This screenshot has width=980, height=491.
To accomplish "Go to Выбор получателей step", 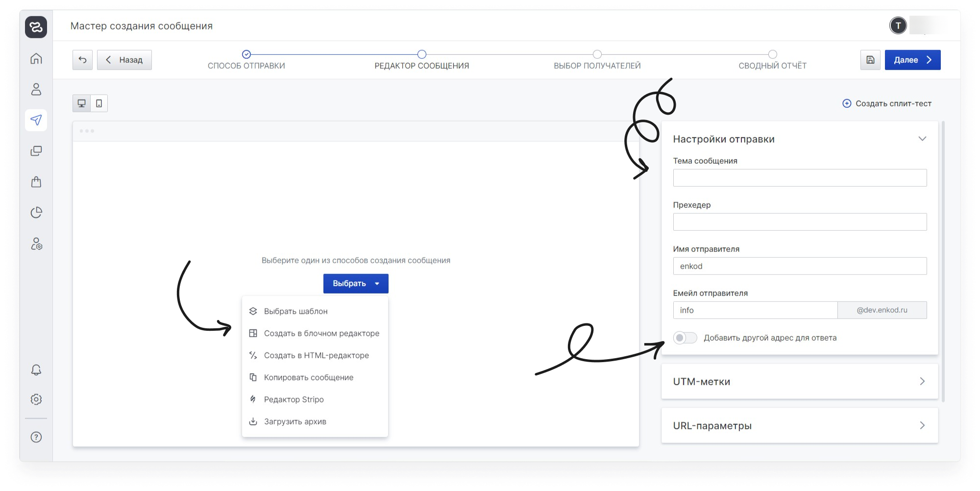I will (597, 61).
